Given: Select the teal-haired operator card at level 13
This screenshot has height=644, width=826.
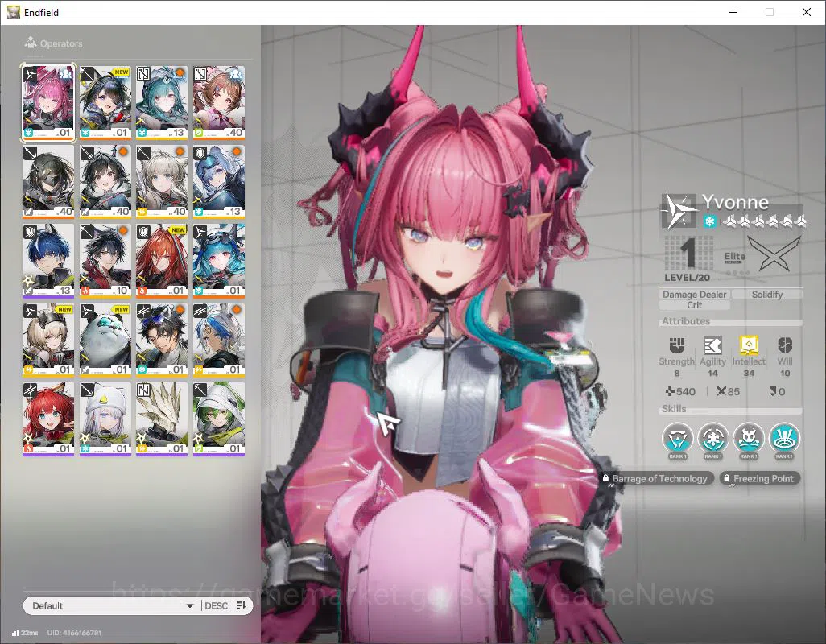Looking at the screenshot, I should (162, 103).
